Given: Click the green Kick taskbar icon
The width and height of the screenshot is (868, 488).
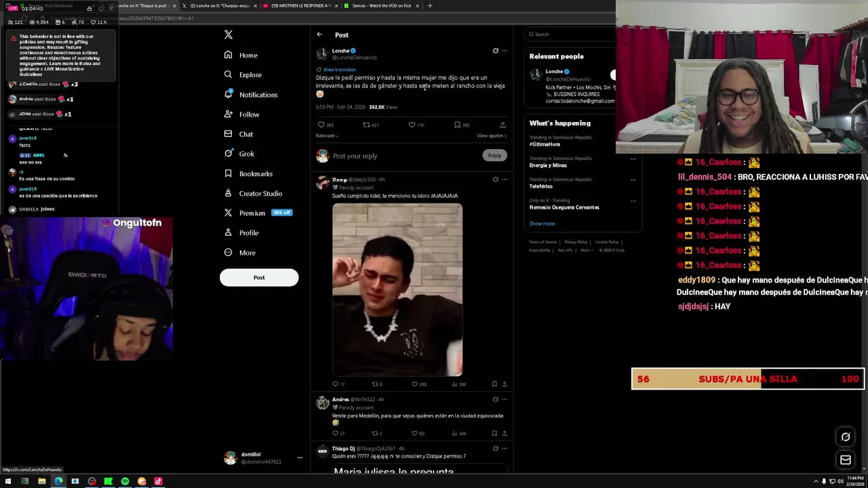Looking at the screenshot, I should pos(108,481).
